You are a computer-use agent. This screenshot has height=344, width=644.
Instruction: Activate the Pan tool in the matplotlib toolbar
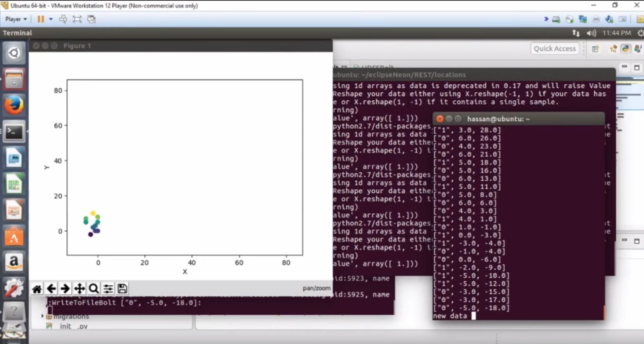tap(79, 288)
